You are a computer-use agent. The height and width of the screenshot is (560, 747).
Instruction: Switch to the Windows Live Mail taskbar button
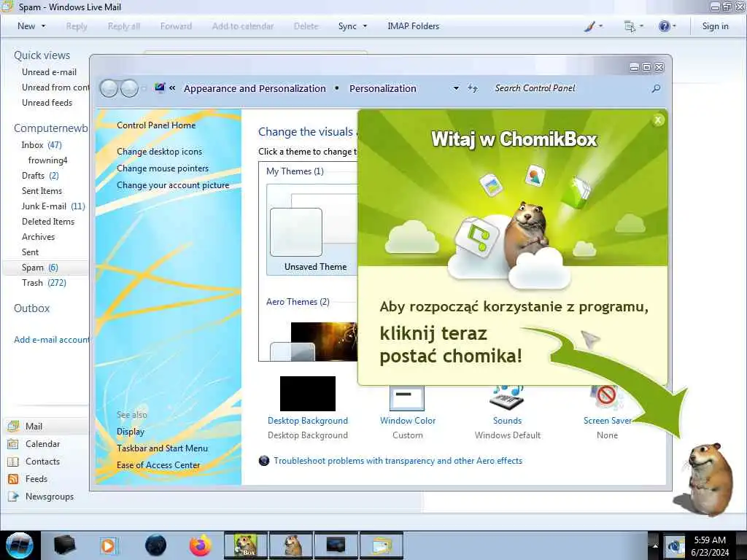tap(382, 545)
